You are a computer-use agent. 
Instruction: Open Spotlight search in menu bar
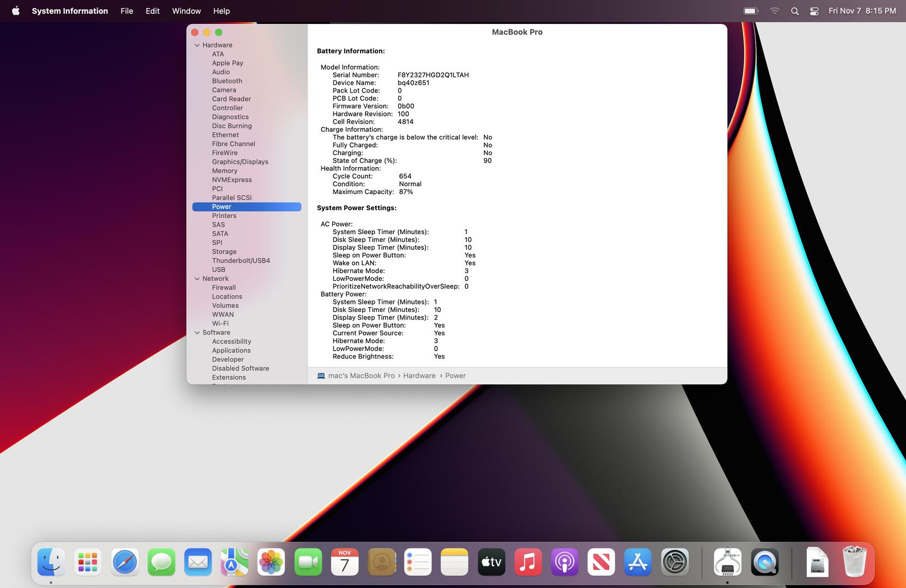(794, 11)
